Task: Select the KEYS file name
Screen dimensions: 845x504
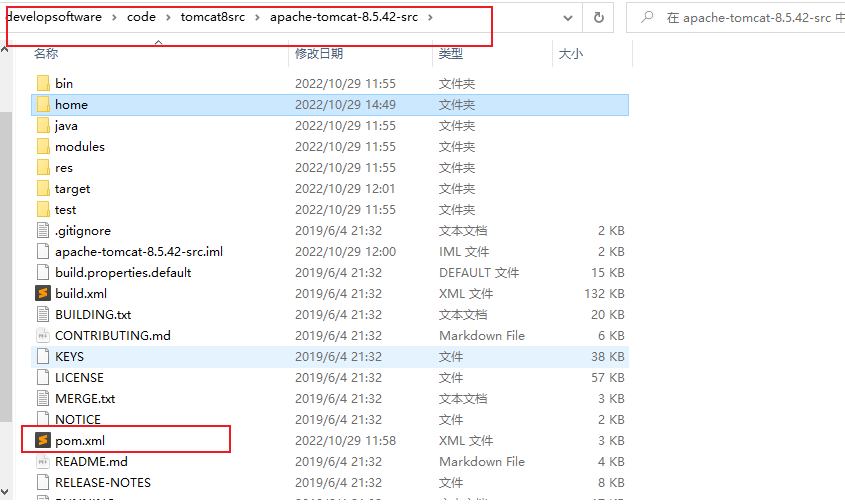Action: [69, 356]
